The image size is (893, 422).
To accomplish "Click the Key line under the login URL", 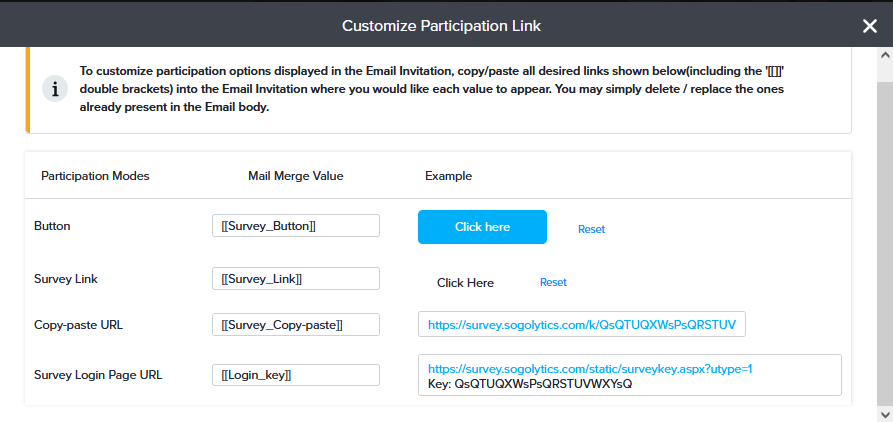I will tap(530, 383).
